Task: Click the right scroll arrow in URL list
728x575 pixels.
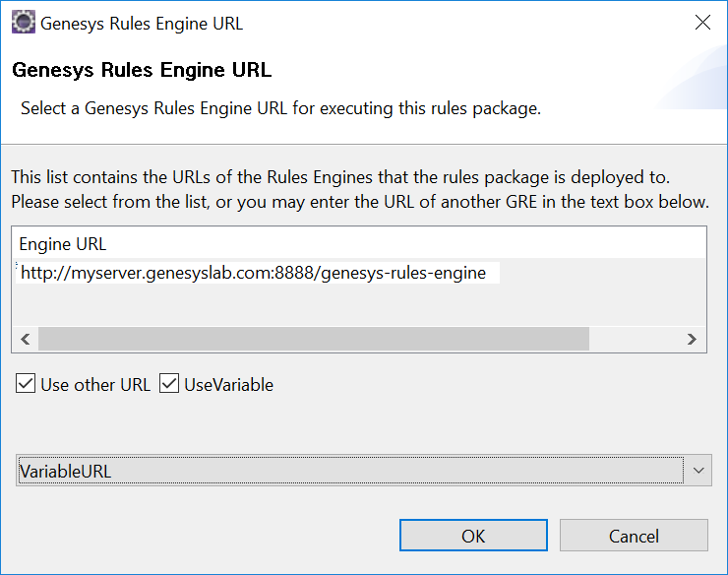Action: point(692,339)
